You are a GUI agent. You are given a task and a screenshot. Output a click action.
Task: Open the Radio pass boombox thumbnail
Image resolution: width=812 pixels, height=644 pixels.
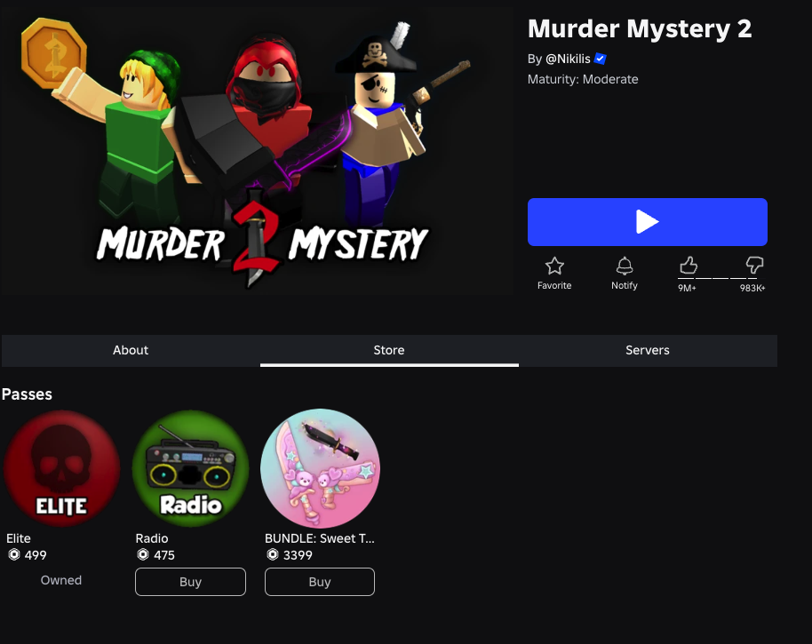pyautogui.click(x=191, y=468)
